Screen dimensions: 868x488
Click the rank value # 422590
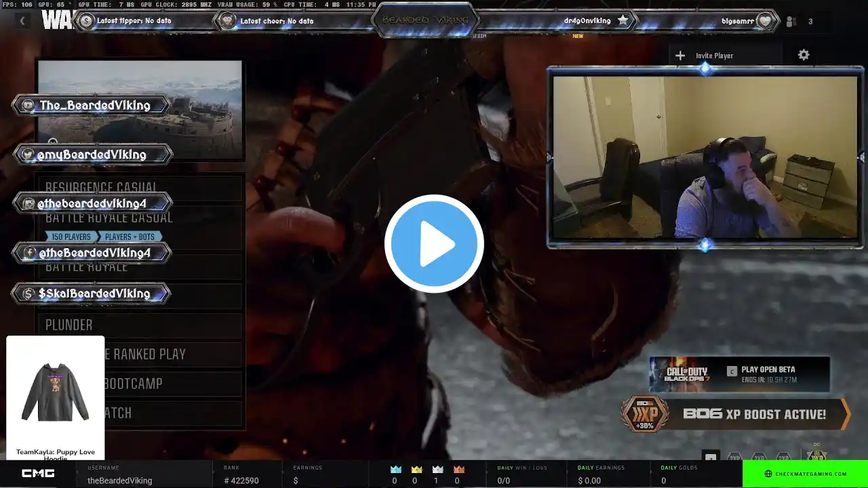241,481
